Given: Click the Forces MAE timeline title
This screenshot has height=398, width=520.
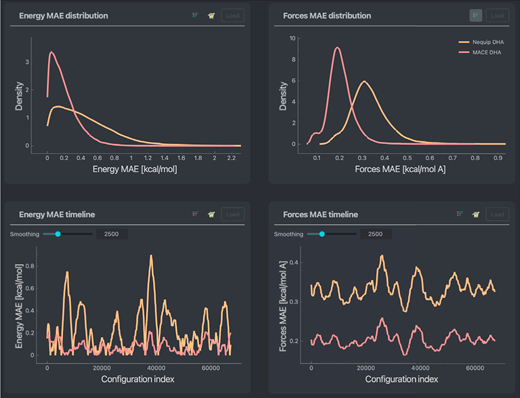Looking at the screenshot, I should click(321, 214).
